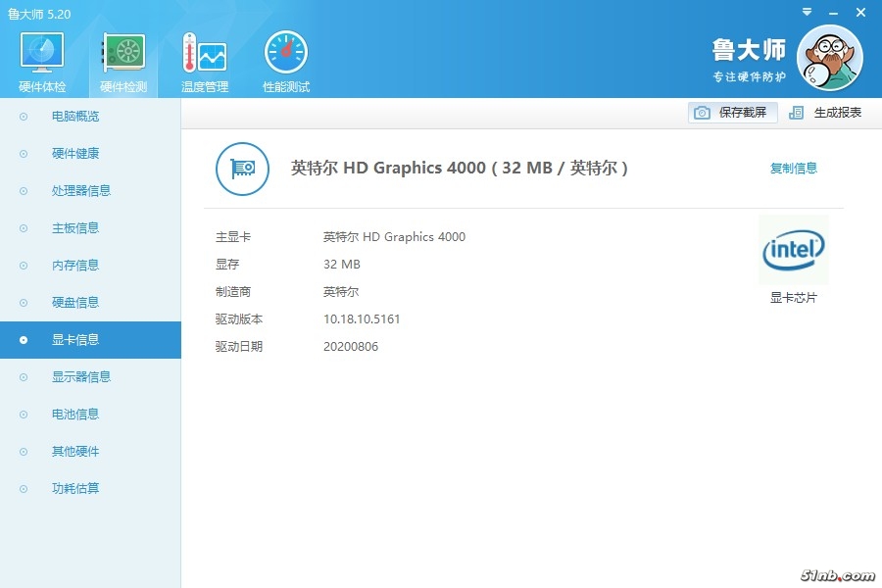Show 电池信息 in the sidebar
This screenshot has width=882, height=588.
[x=75, y=415]
